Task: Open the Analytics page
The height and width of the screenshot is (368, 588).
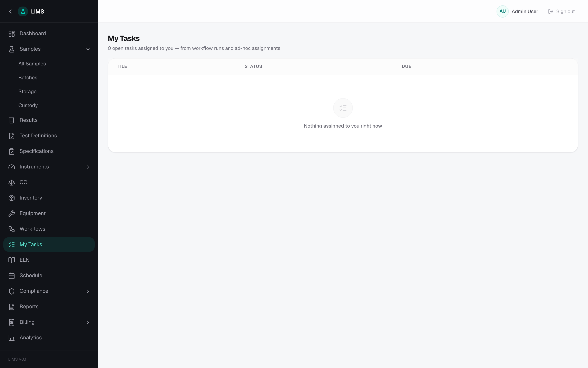Action: [49, 338]
